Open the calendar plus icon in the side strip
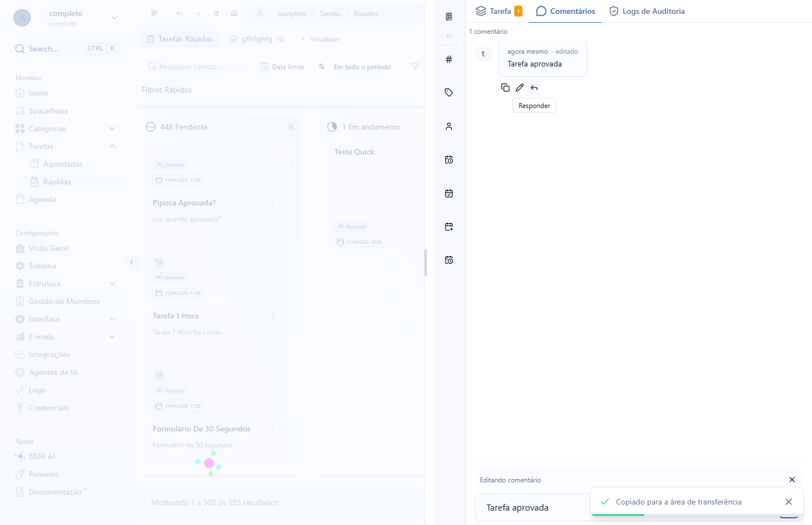 (449, 227)
